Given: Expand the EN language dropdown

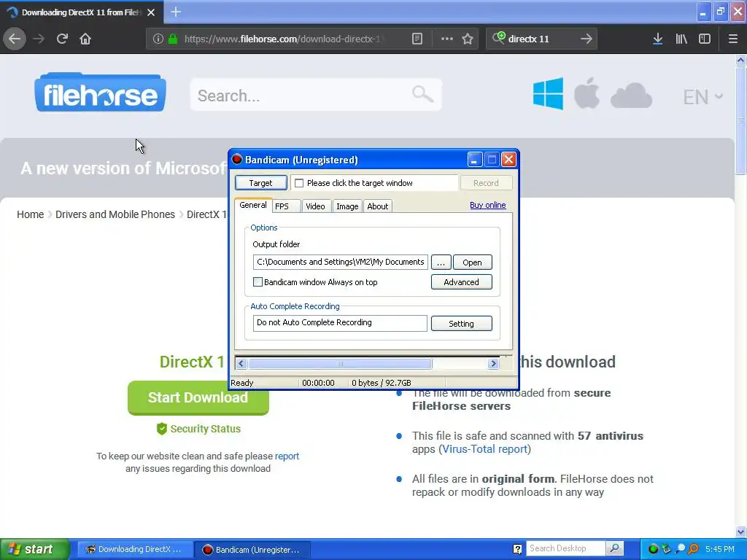Looking at the screenshot, I should tap(703, 97).
